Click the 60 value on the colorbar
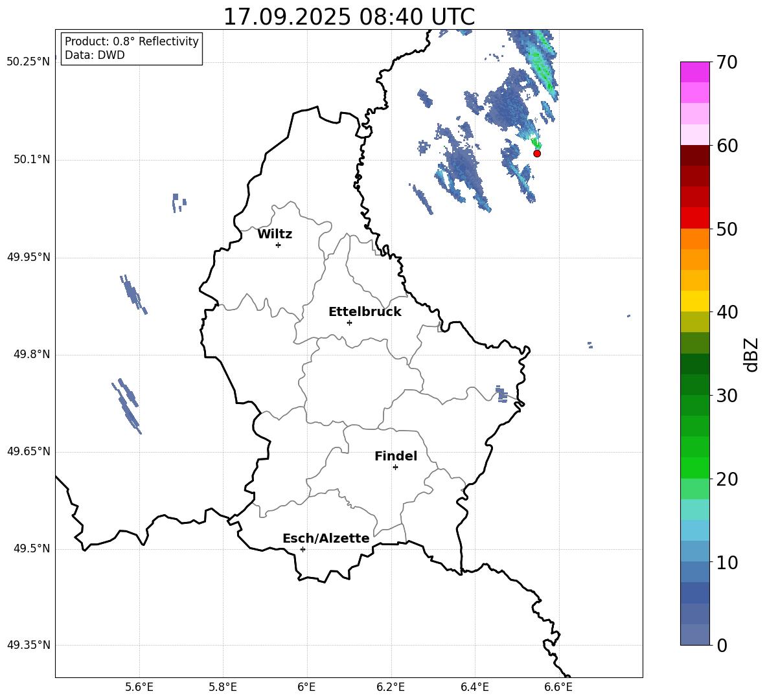 727,146
